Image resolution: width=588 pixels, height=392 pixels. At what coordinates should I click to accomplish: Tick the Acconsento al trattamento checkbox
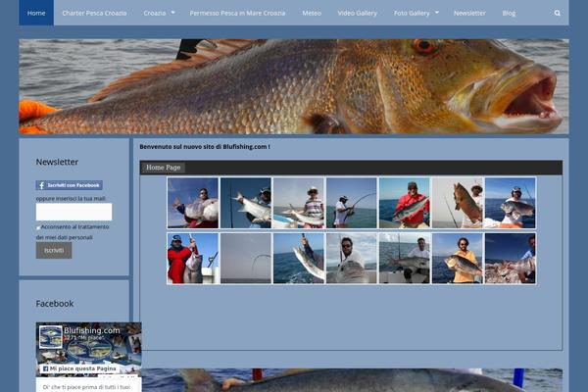pos(38,227)
